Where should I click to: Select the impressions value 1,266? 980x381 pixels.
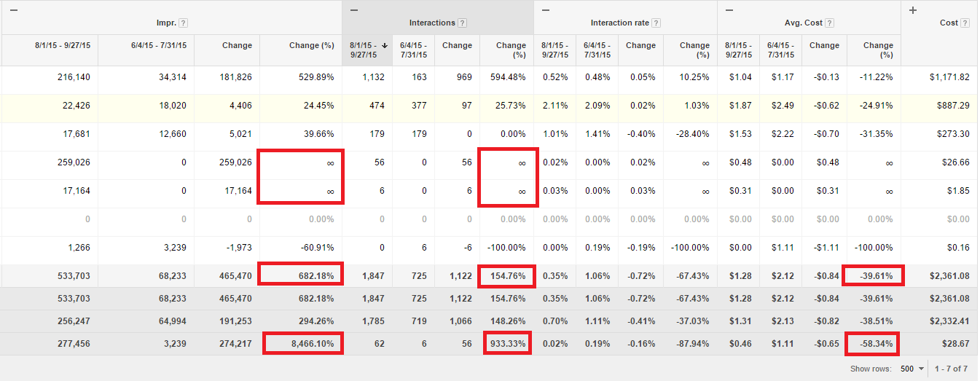pyautogui.click(x=79, y=248)
